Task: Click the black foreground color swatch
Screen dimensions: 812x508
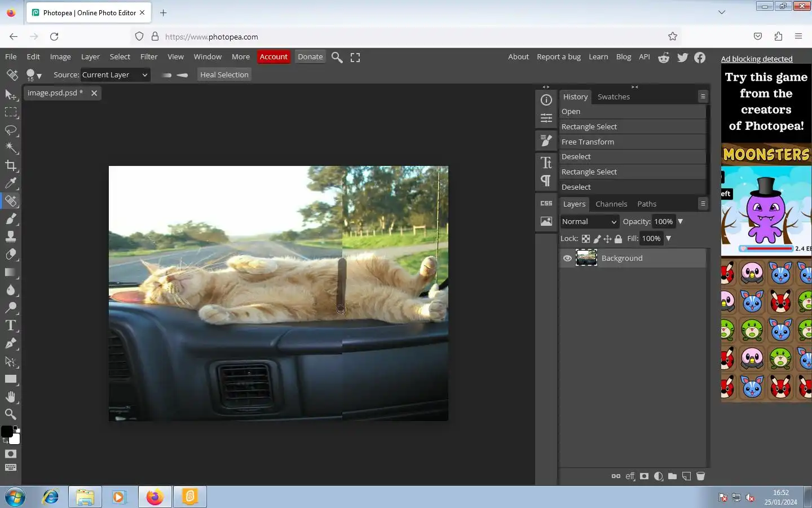Action: pos(7,432)
